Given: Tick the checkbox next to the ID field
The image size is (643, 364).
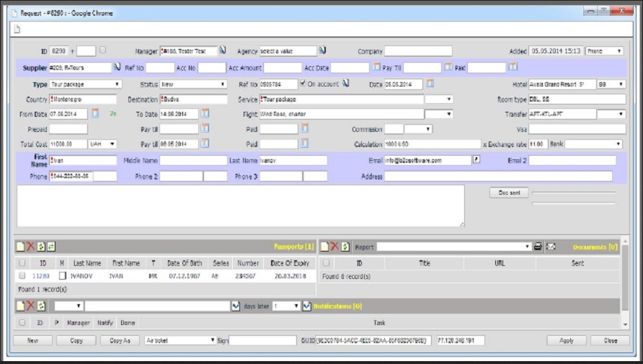Looking at the screenshot, I should (102, 50).
